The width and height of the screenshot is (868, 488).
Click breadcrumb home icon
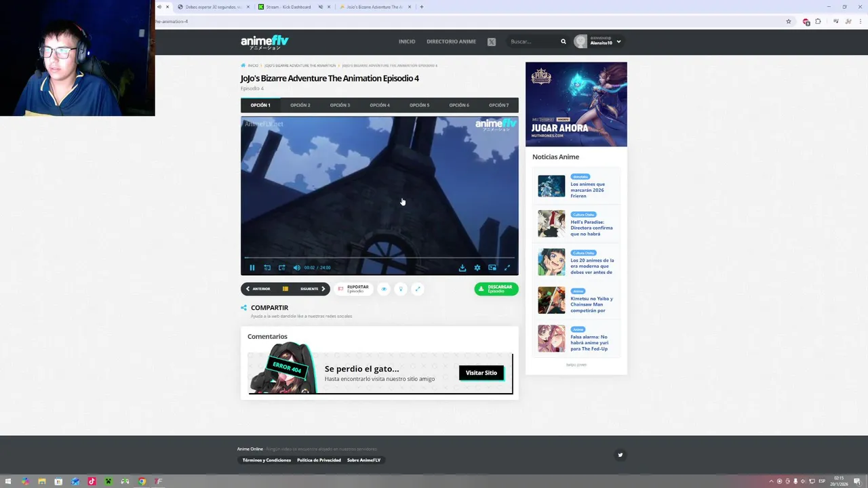243,66
